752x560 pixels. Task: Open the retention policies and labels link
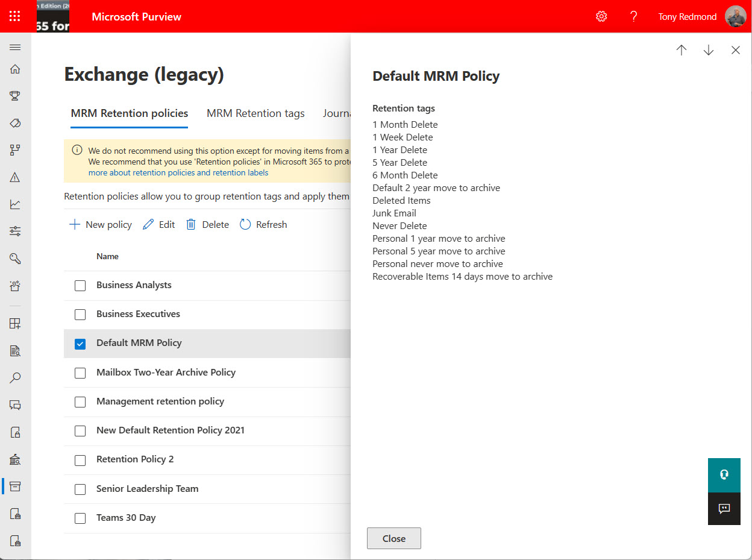coord(178,172)
